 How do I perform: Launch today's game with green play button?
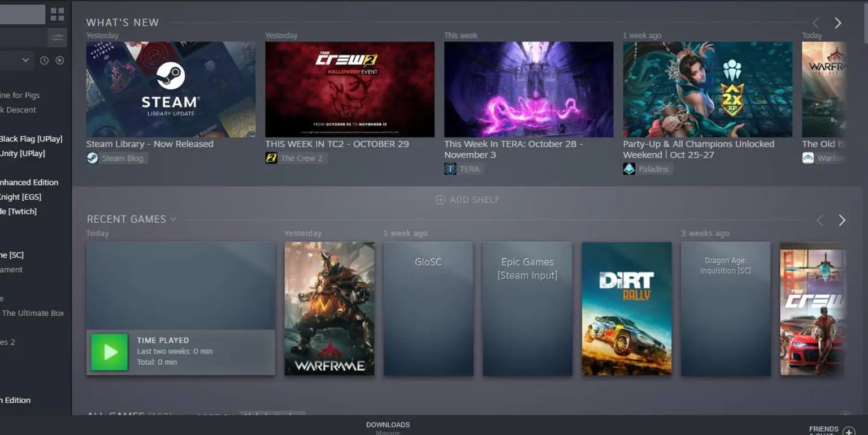(x=110, y=352)
